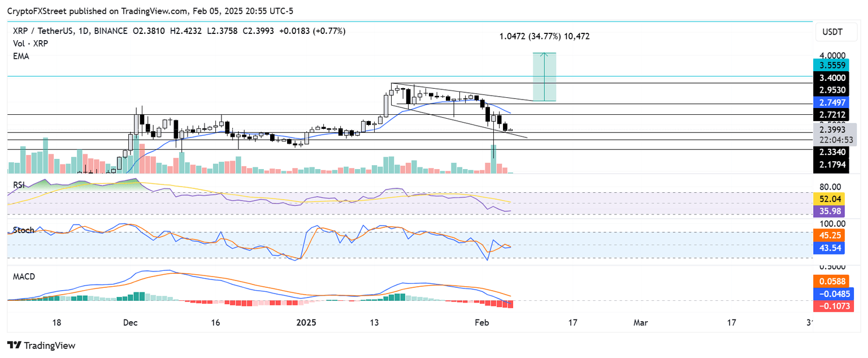This screenshot has height=358, width=868.
Task: Click the Feb label on time axis
Action: click(x=482, y=322)
